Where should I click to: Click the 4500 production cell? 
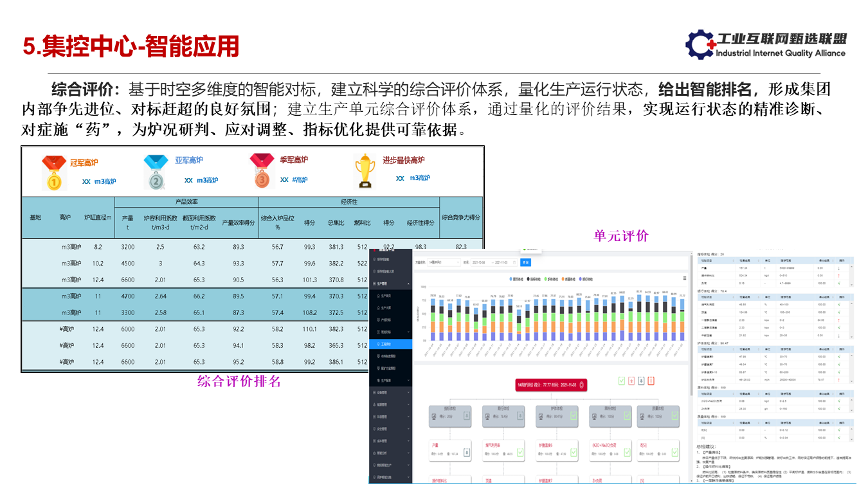128,263
